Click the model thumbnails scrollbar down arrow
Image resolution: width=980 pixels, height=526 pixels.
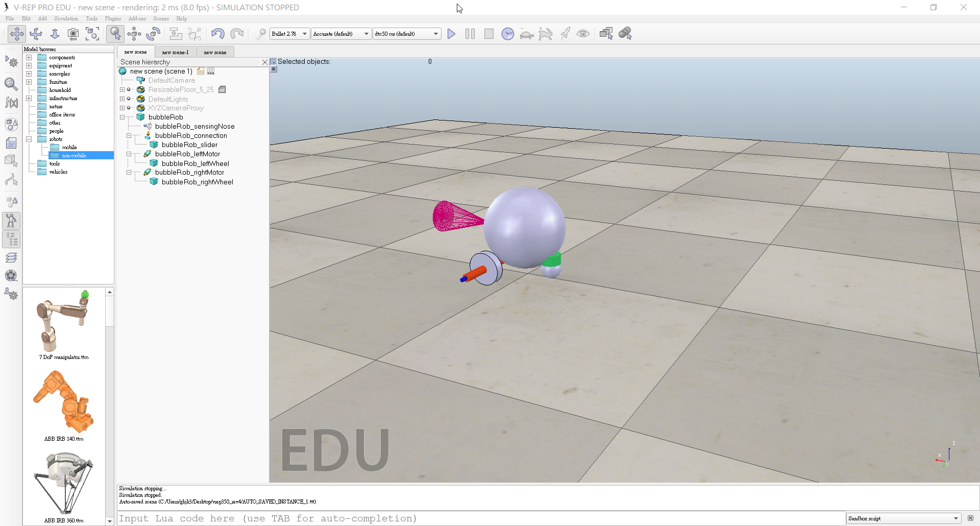(110, 521)
